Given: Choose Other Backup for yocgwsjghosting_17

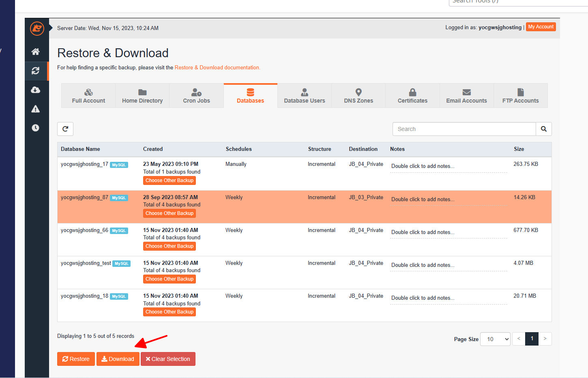Looking at the screenshot, I should 170,180.
